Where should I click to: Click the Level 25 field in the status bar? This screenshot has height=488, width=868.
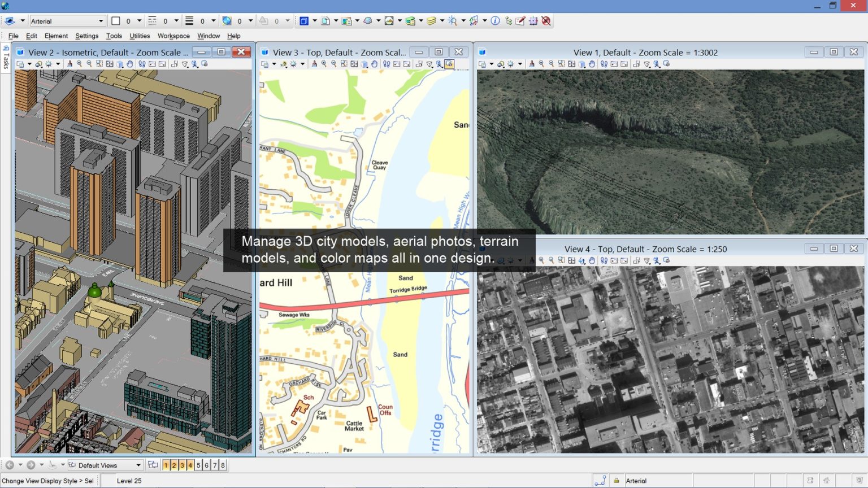(x=129, y=481)
